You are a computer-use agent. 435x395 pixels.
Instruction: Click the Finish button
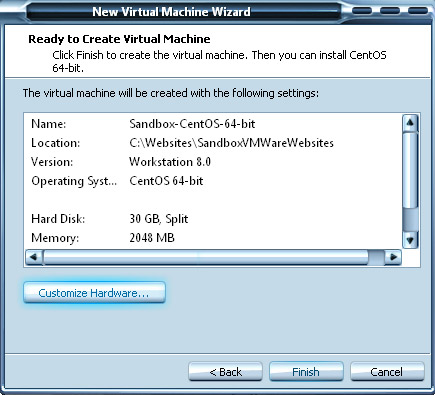(x=306, y=371)
